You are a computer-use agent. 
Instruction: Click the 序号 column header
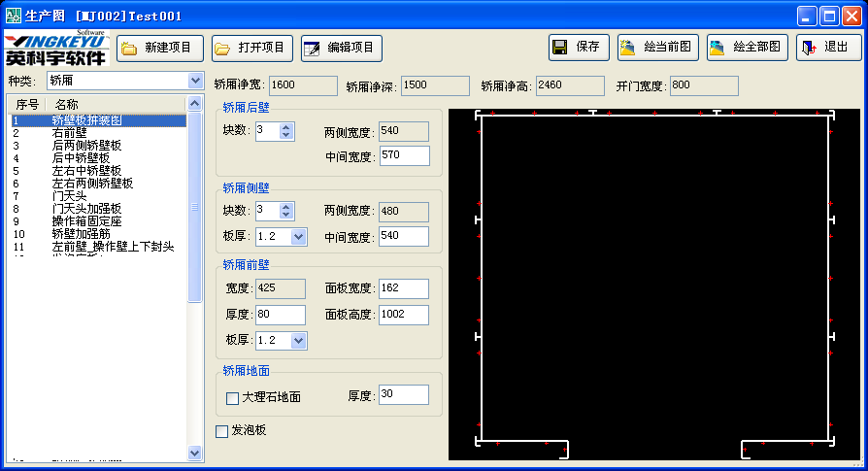27,104
